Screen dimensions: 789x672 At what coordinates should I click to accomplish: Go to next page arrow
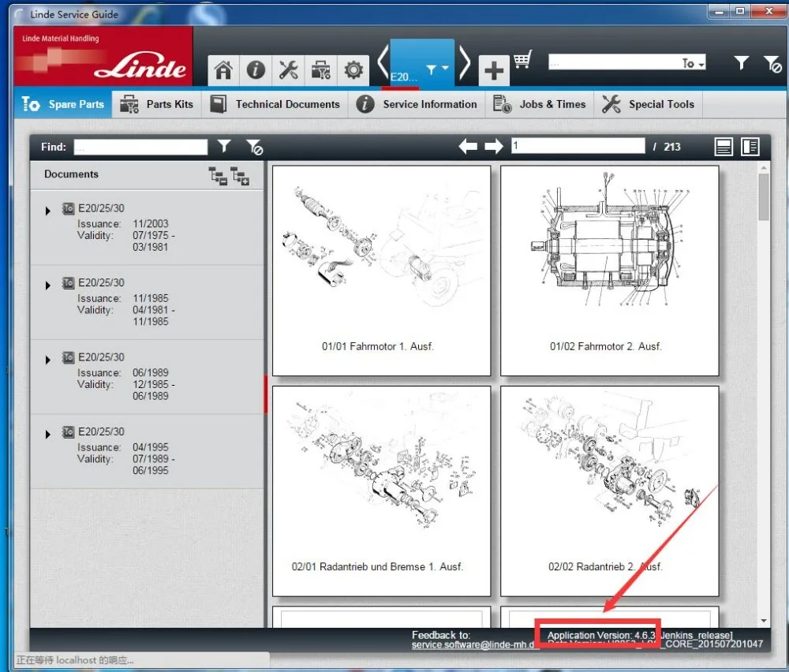[494, 147]
